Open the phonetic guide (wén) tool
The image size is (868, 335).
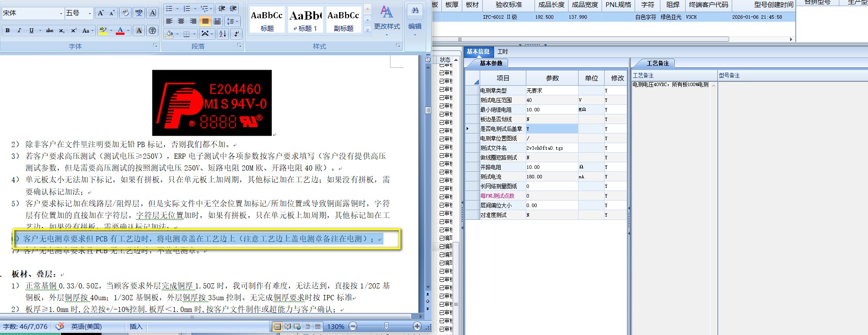[139, 13]
